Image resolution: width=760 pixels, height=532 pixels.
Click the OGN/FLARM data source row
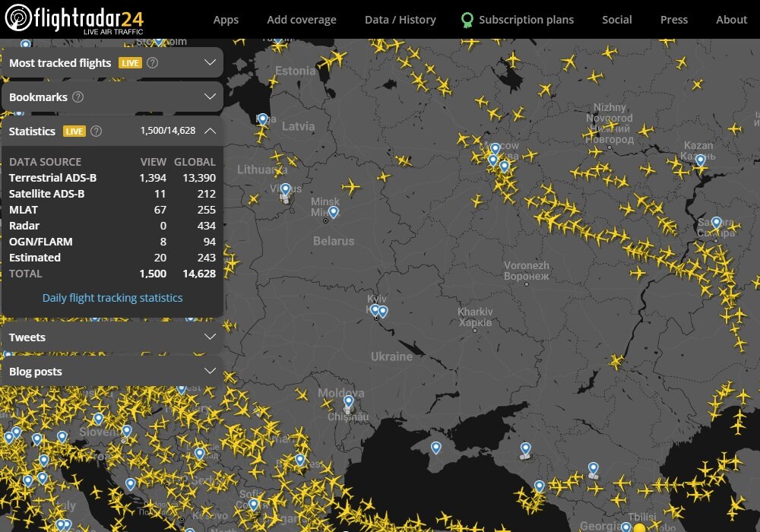112,242
